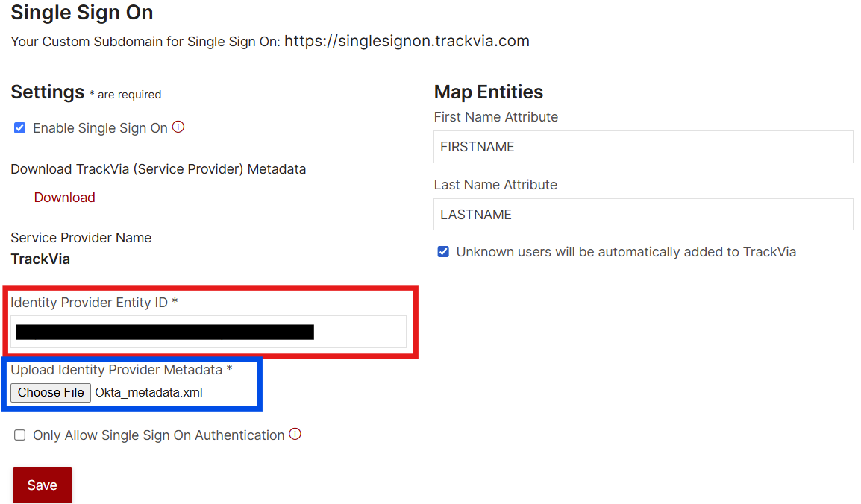Image resolution: width=861 pixels, height=504 pixels.
Task: Click the bold TrackVia provider name
Action: (40, 259)
